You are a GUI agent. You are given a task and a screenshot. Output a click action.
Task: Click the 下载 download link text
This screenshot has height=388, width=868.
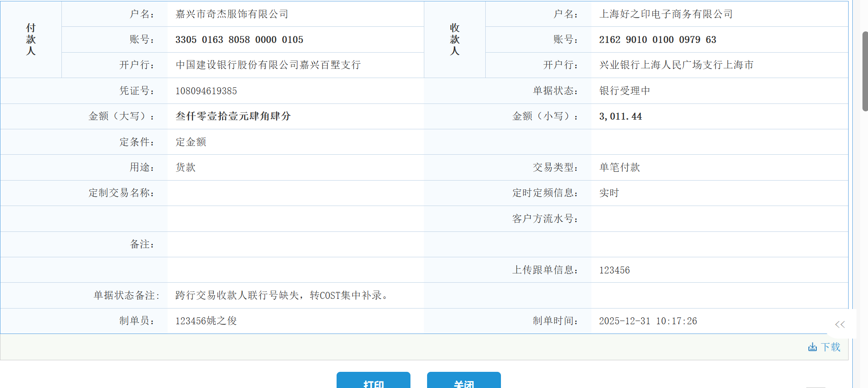pos(831,347)
